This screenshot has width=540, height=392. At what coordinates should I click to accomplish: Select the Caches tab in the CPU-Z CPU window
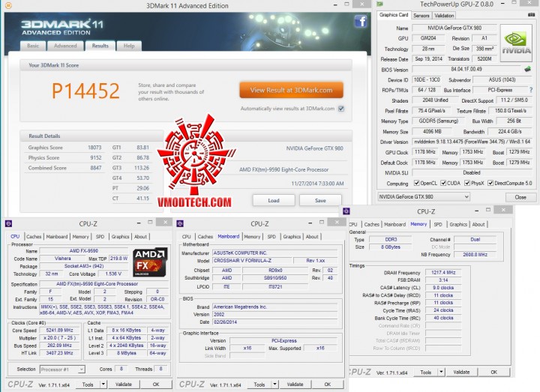[x=34, y=237]
